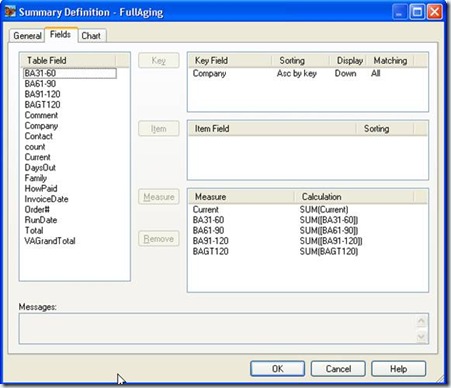The height and width of the screenshot is (388, 451).
Task: Click the Matching column header
Action: [390, 60]
